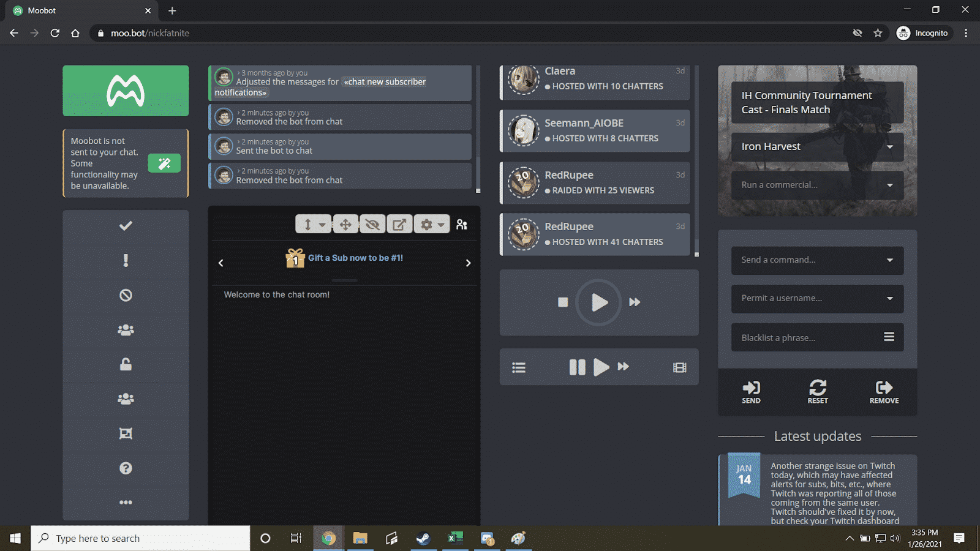980x551 pixels.
Task: Open the second users group sidebar icon
Action: tap(126, 399)
